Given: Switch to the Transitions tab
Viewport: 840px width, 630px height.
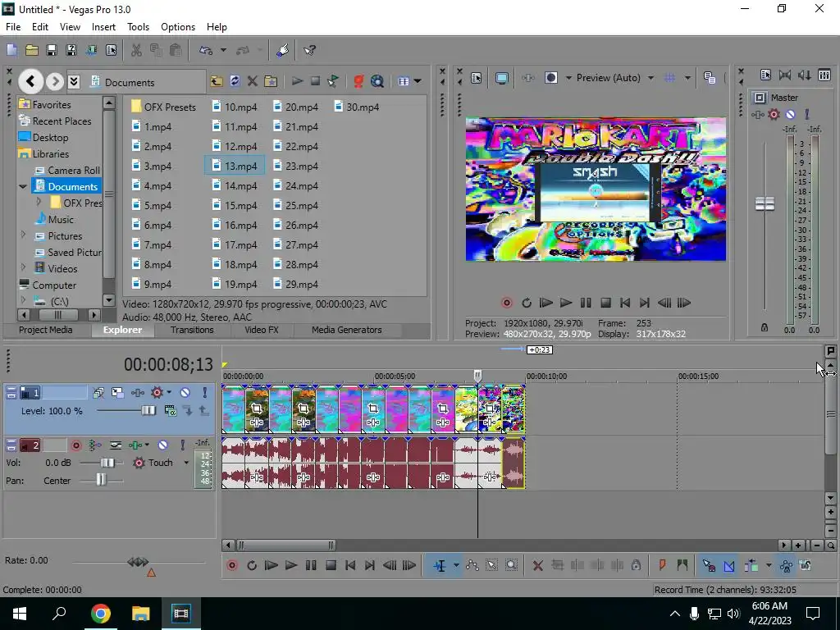Looking at the screenshot, I should point(192,330).
